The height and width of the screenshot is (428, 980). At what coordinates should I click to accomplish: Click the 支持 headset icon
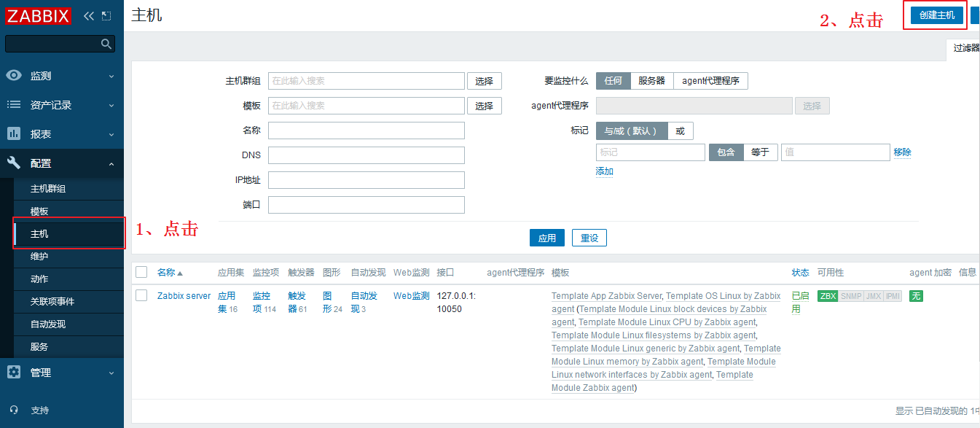pos(14,410)
